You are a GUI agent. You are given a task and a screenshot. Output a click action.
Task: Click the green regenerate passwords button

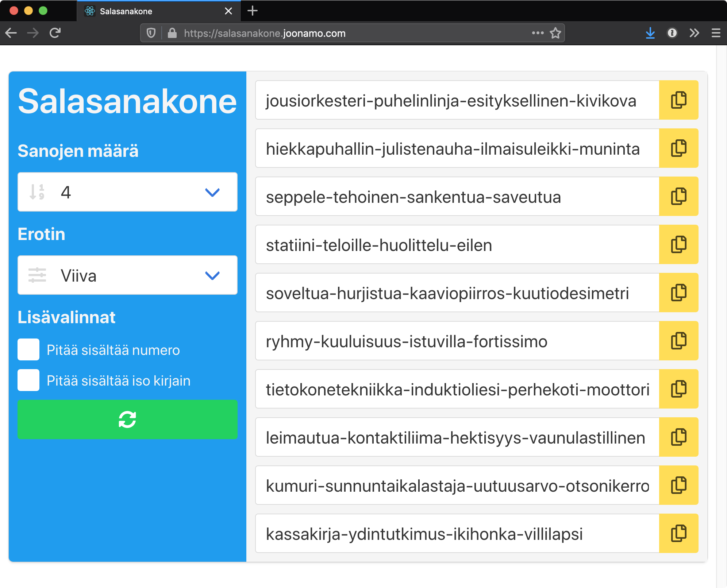coord(127,419)
